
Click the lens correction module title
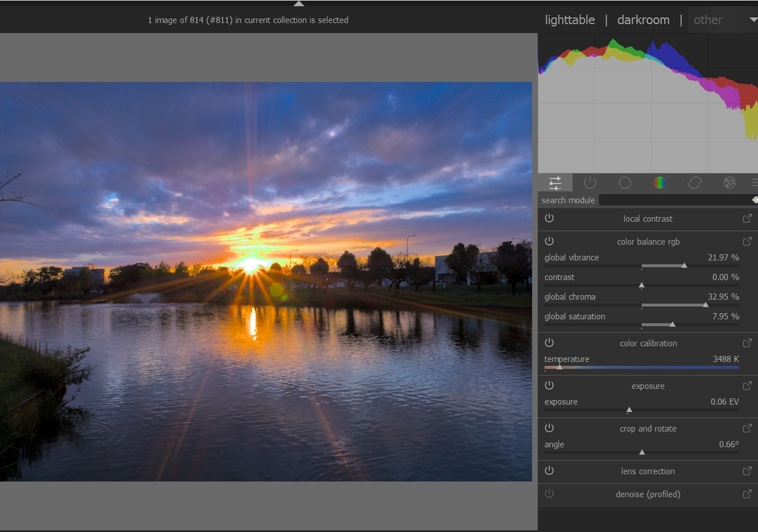coord(648,471)
